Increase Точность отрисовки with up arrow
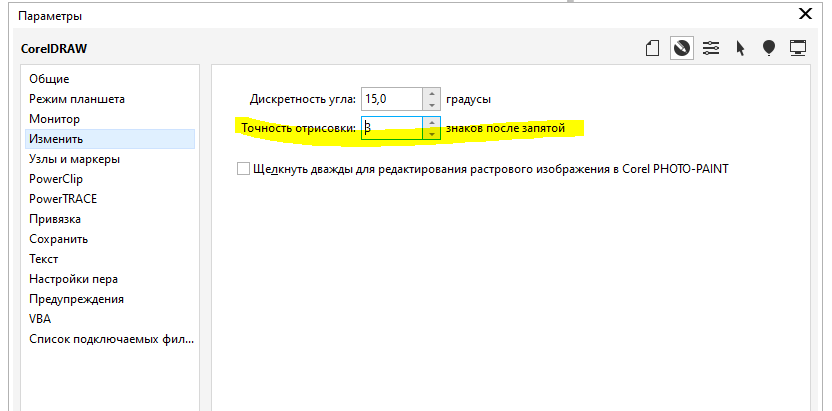832x411 pixels. click(x=431, y=123)
